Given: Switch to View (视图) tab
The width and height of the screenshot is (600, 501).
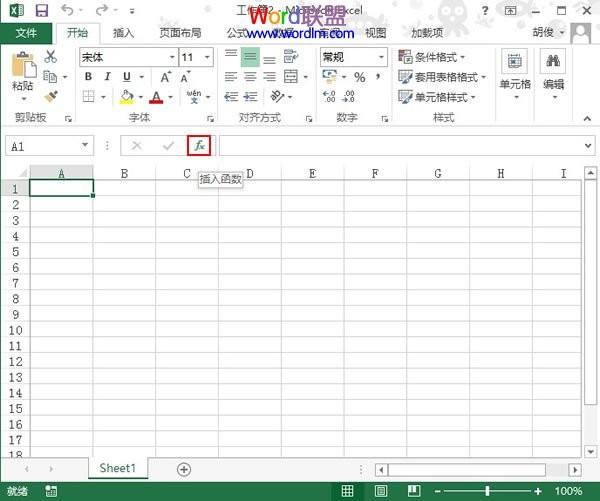Looking at the screenshot, I should point(375,33).
